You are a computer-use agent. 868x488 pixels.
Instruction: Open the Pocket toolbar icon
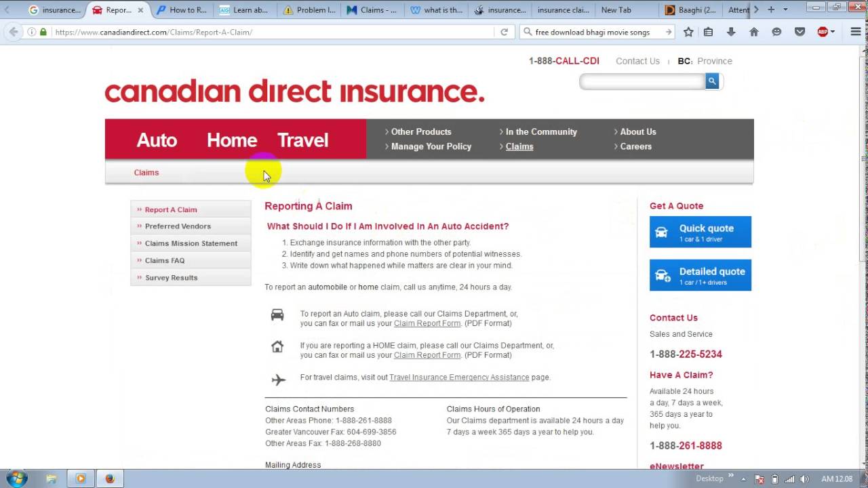coord(800,32)
